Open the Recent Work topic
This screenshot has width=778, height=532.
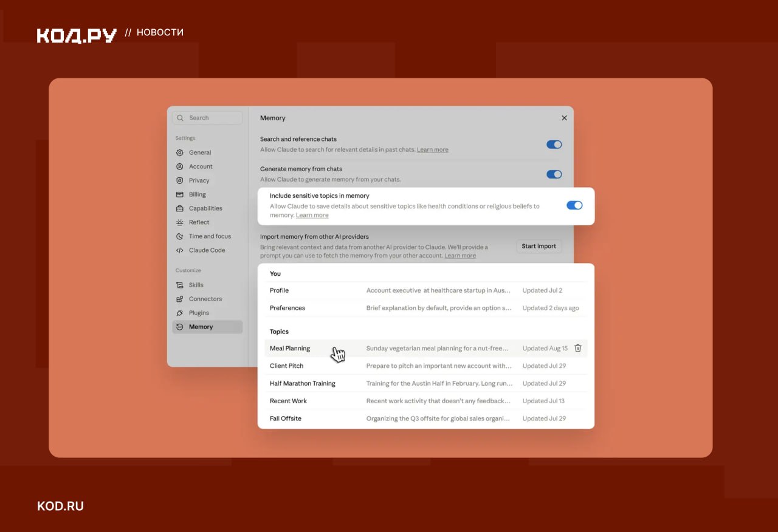(426, 401)
